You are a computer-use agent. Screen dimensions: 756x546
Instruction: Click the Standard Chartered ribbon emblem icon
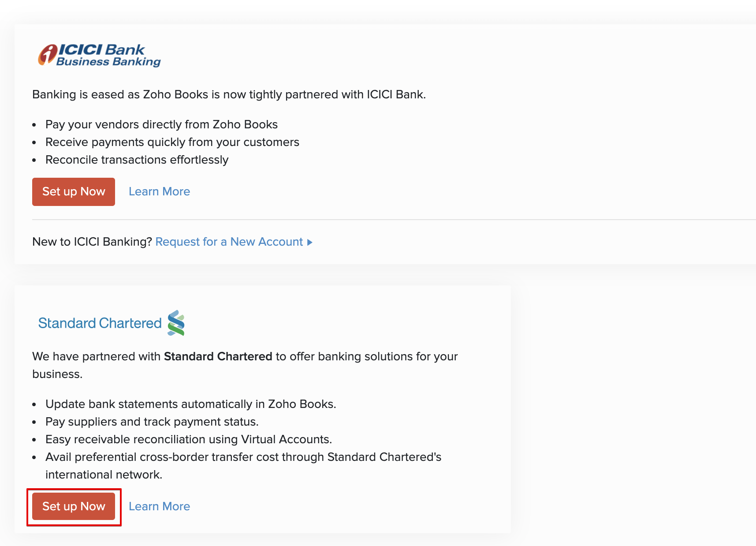(176, 323)
